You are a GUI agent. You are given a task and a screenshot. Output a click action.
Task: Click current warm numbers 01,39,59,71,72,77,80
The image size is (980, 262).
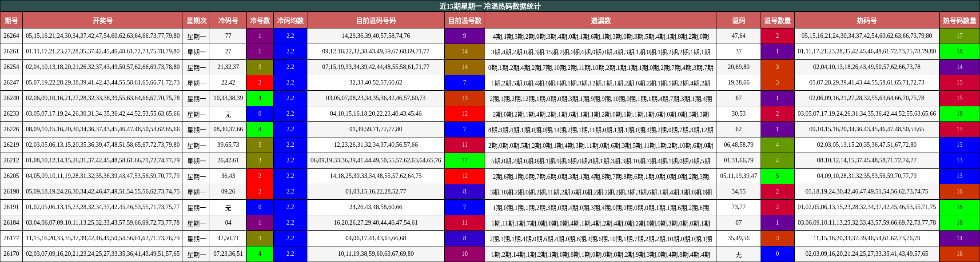click(376, 129)
